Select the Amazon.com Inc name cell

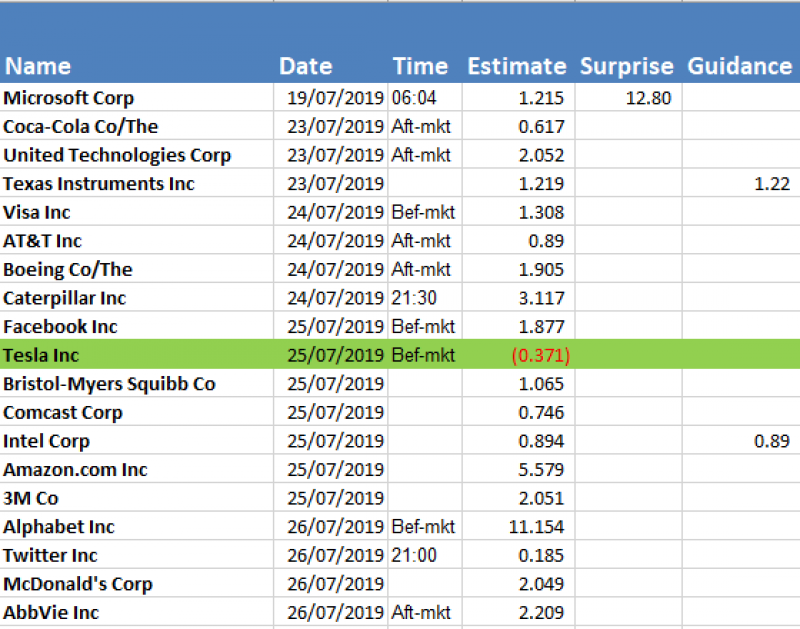[x=136, y=469]
